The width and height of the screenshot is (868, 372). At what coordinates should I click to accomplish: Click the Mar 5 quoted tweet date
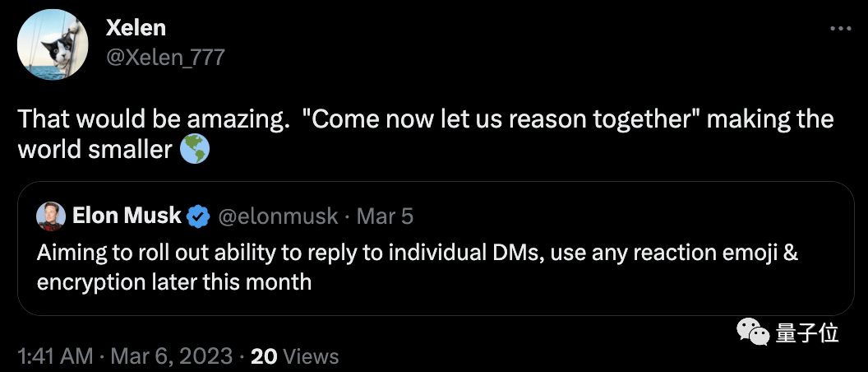click(x=385, y=216)
